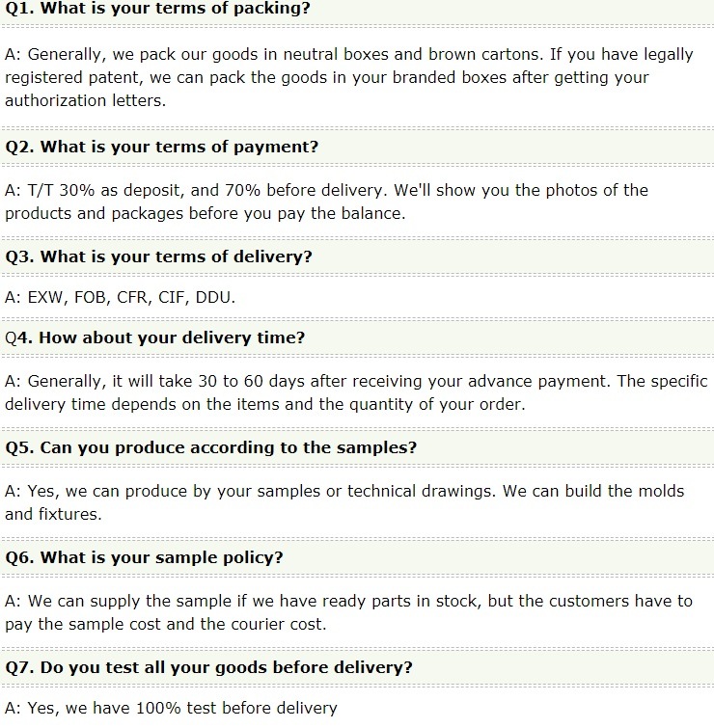Image resolution: width=714 pixels, height=728 pixels.
Task: Click the Q7 test all goods question
Action: point(209,667)
